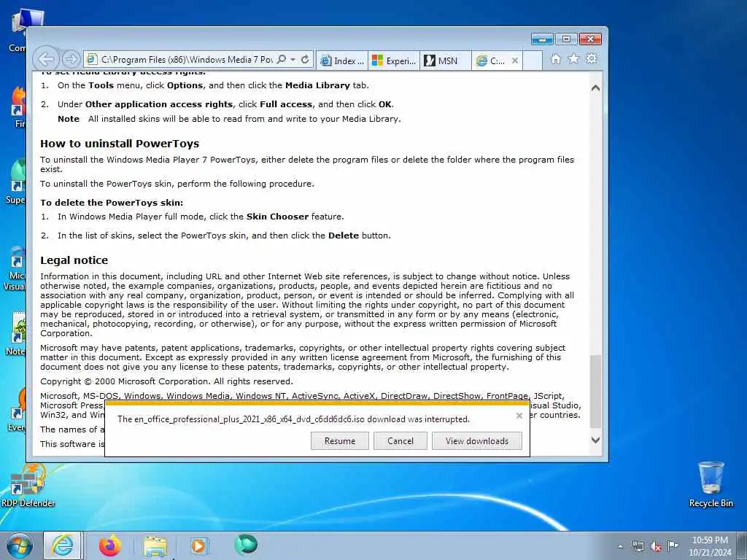Select the Everything desktop shortcut icon

(18, 410)
